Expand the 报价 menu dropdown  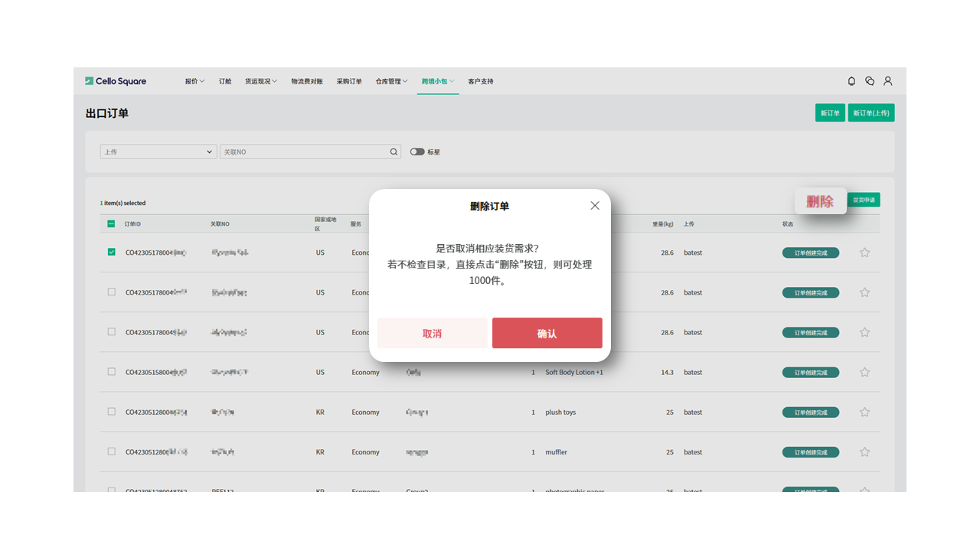tap(194, 81)
